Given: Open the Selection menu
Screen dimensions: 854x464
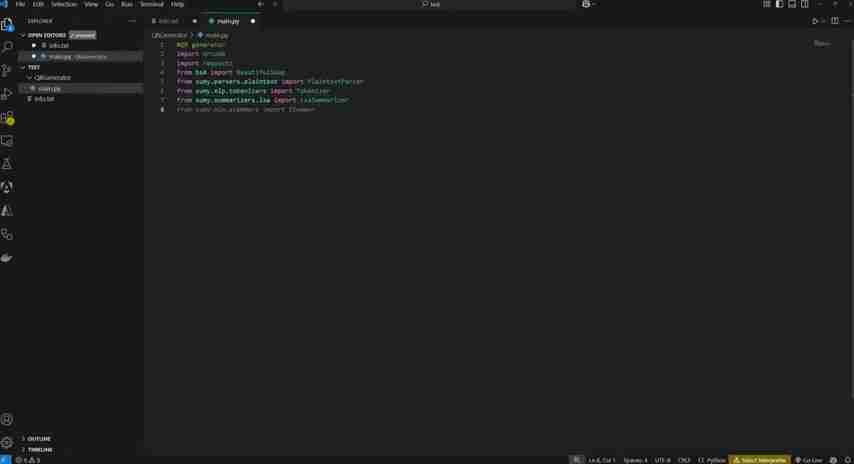Looking at the screenshot, I should coord(64,4).
